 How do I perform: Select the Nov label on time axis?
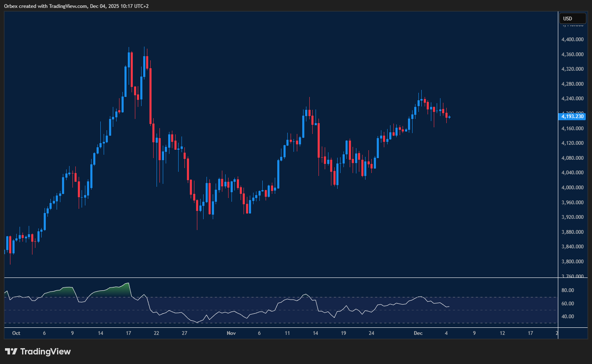231,333
